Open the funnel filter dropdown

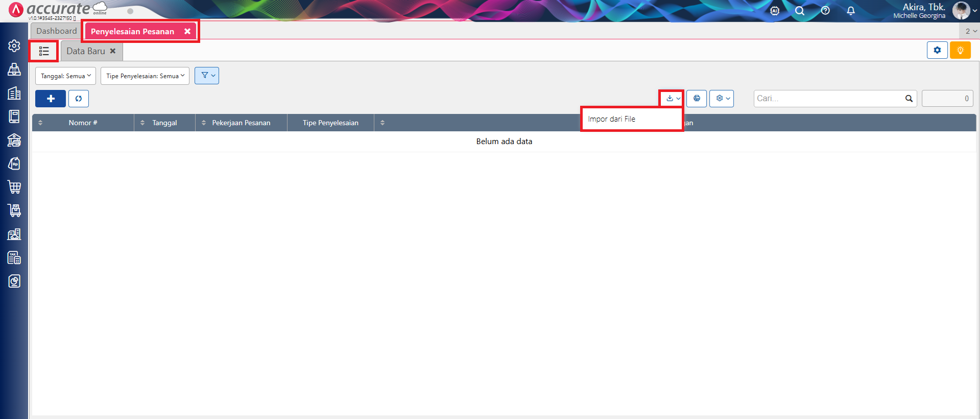click(x=207, y=76)
